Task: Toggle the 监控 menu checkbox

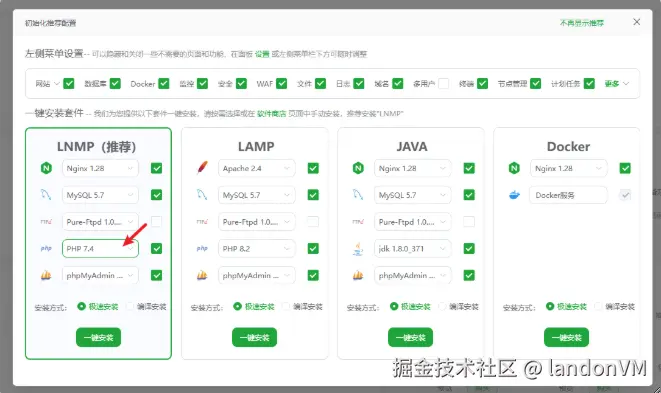Action: 202,83
